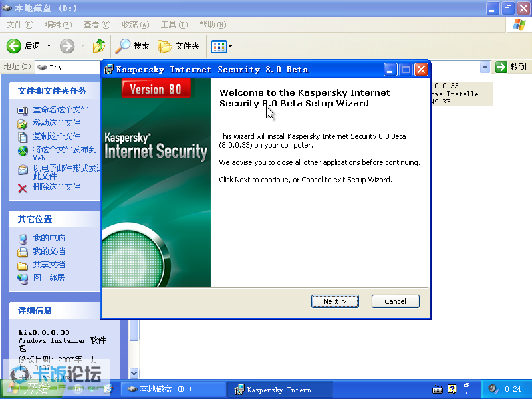The width and height of the screenshot is (532, 399).
Task: Go up one folder level icon
Action: (98, 46)
